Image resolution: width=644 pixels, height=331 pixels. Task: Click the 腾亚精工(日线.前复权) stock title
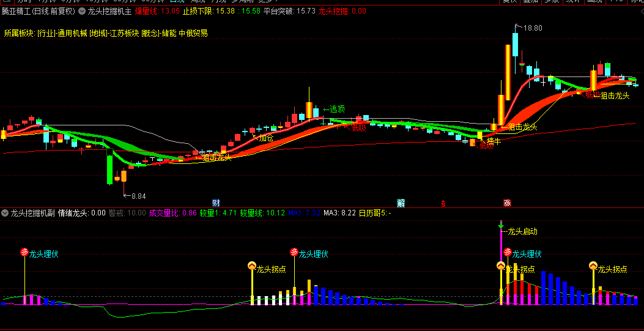[39, 11]
